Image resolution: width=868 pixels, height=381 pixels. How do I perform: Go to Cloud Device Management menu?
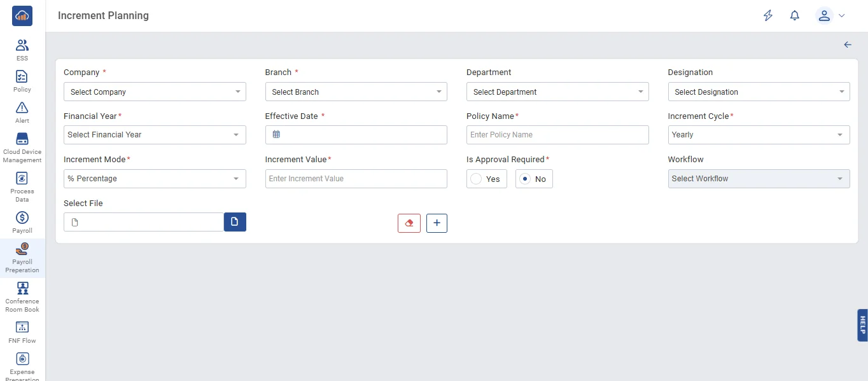point(22,146)
